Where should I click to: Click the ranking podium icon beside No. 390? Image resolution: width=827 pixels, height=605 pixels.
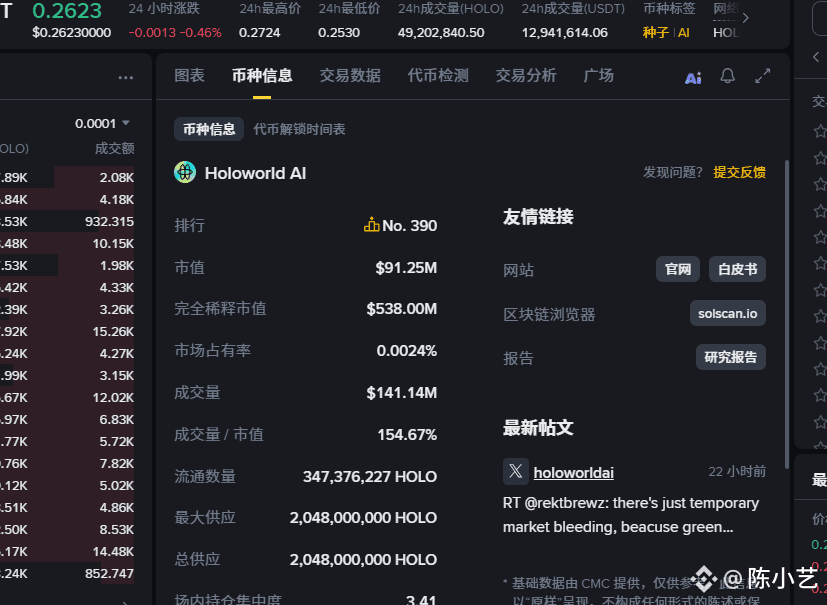[x=371, y=225]
